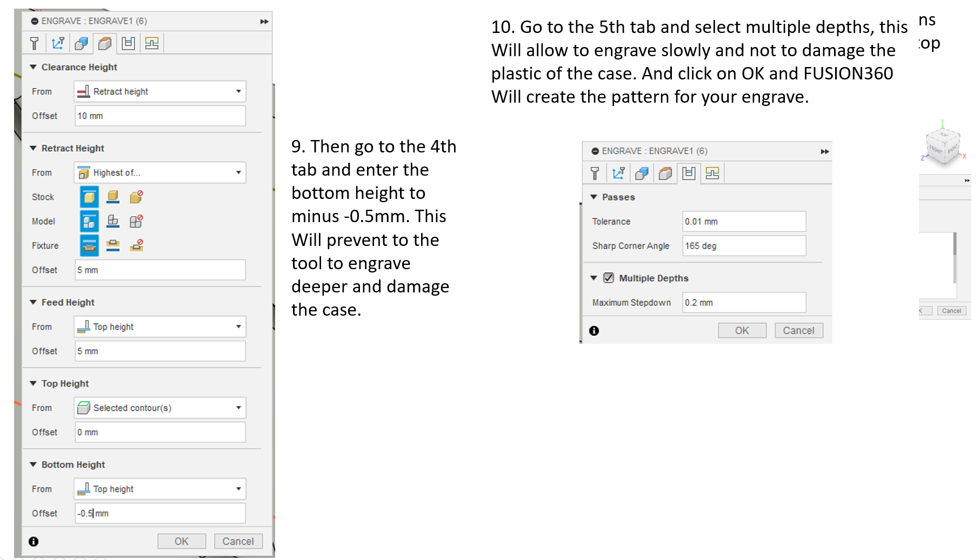Image resolution: width=980 pixels, height=560 pixels.
Task: Select the Stock option icon with red no-symbol
Action: click(136, 197)
